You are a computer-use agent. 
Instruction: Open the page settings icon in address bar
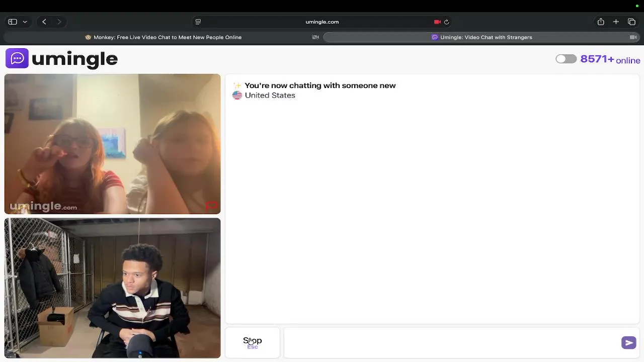pyautogui.click(x=198, y=22)
